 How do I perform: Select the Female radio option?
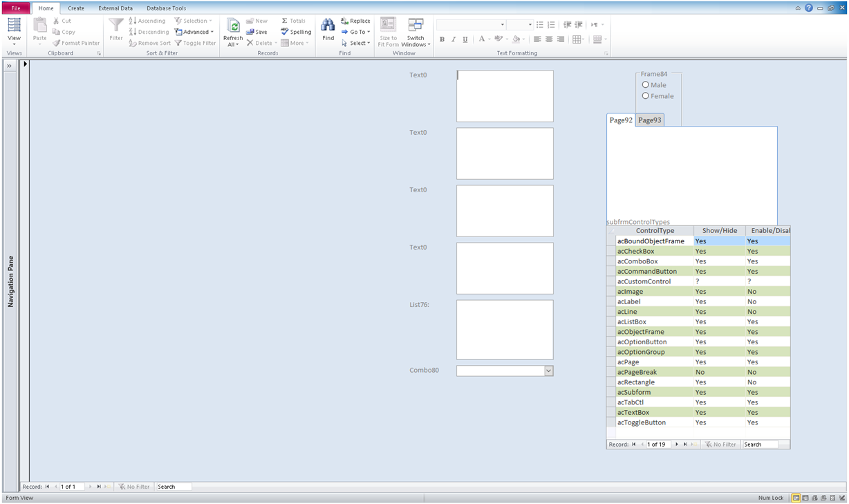click(646, 96)
